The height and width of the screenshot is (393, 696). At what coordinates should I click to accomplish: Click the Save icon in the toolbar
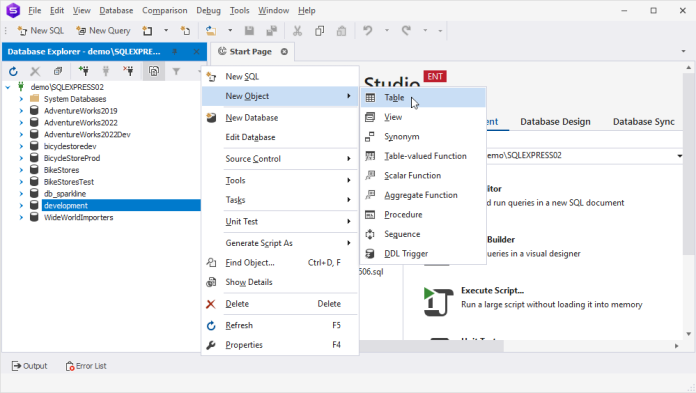(249, 31)
